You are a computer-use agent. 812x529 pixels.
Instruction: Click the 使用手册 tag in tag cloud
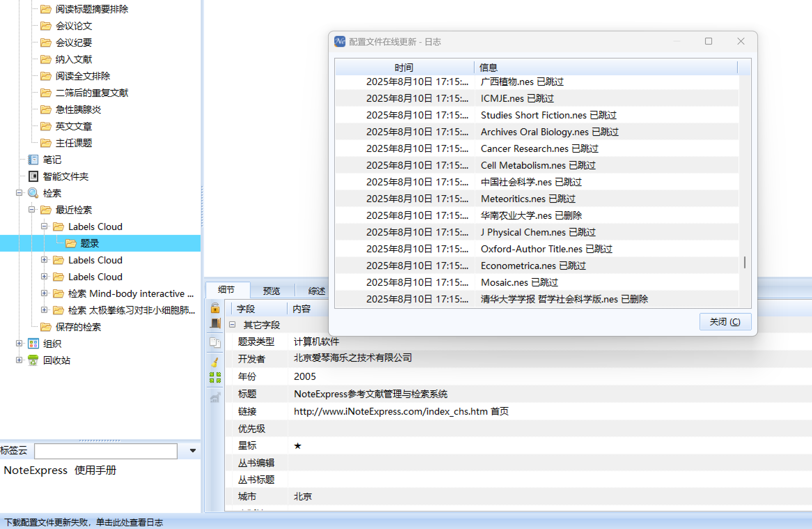[95, 470]
